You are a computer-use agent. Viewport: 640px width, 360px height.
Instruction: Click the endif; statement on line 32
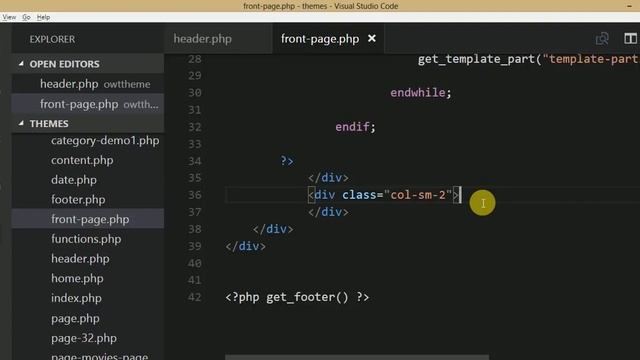pyautogui.click(x=356, y=127)
